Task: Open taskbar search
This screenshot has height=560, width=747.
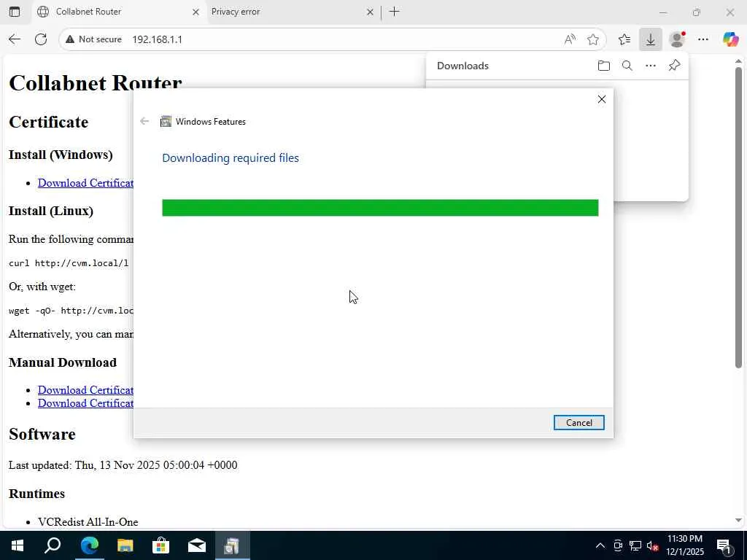Action: (53, 545)
